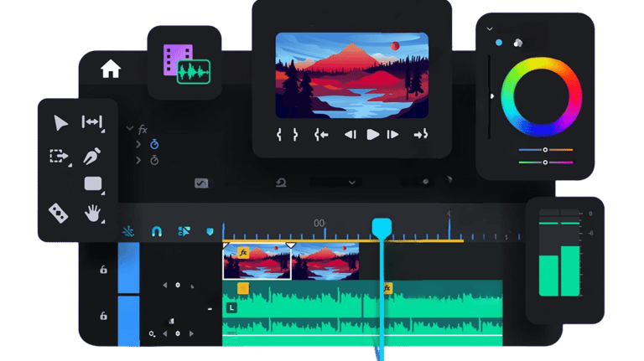Toggle the nest sequence timeline icon
The image size is (644, 361).
(x=128, y=231)
